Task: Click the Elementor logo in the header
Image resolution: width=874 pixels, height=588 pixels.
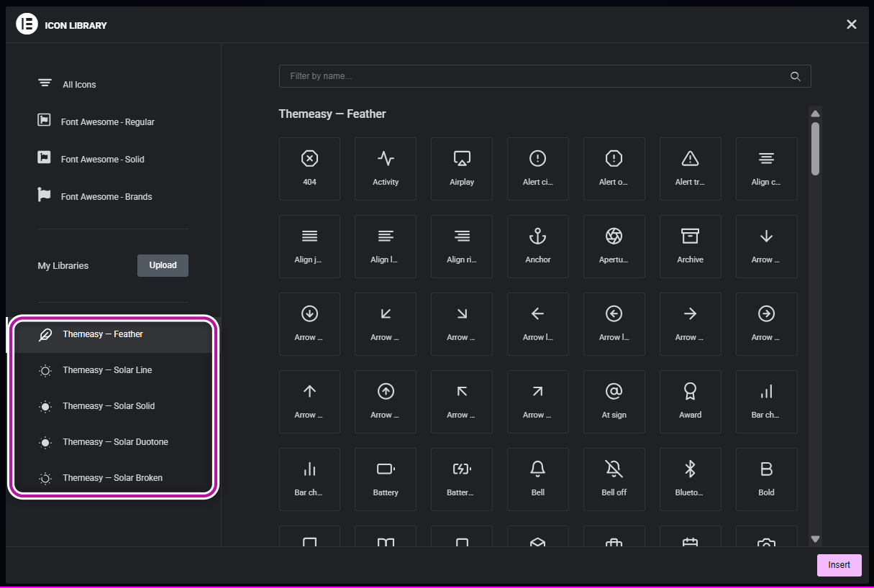Action: (x=27, y=24)
